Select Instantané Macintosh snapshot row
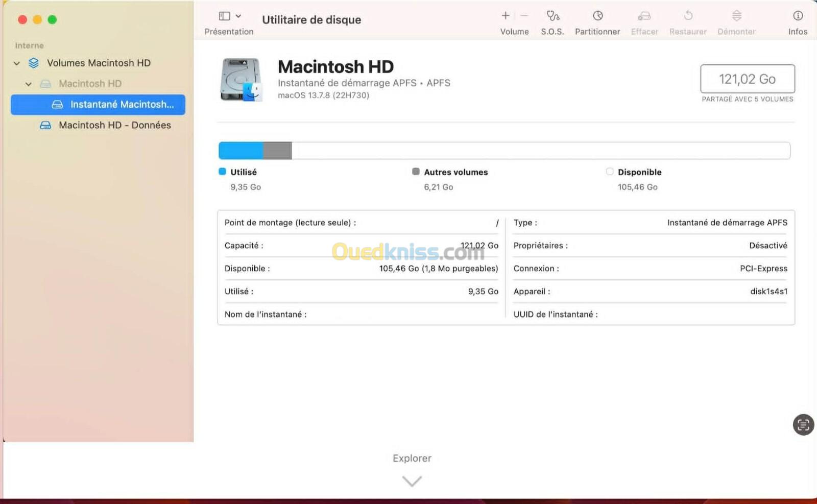 [x=98, y=104]
